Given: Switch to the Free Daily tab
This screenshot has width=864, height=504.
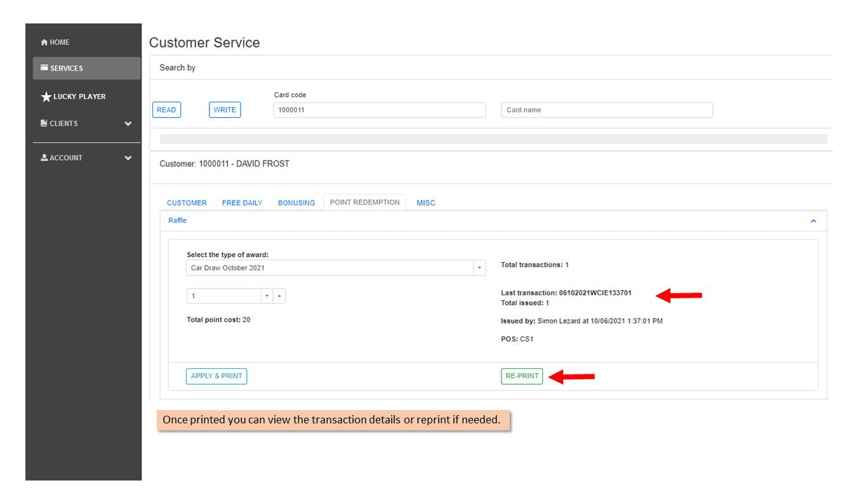Looking at the screenshot, I should (x=242, y=203).
